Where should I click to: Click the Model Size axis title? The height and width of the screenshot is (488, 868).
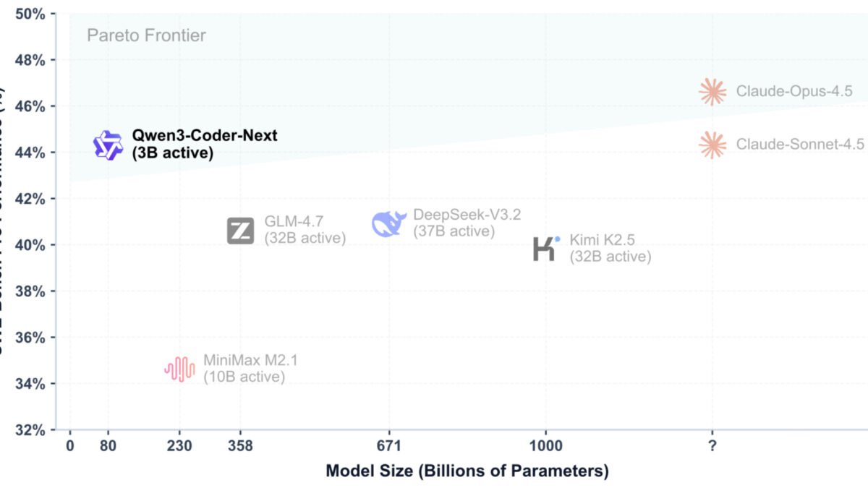[467, 471]
